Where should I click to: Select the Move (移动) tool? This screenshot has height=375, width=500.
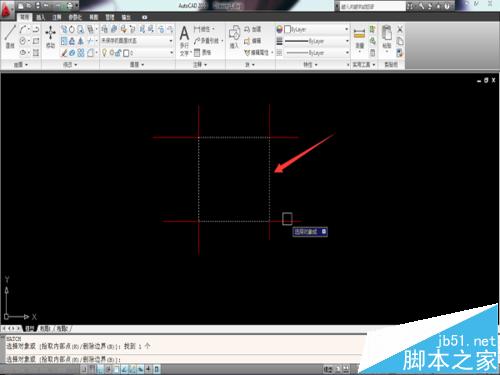pyautogui.click(x=50, y=36)
